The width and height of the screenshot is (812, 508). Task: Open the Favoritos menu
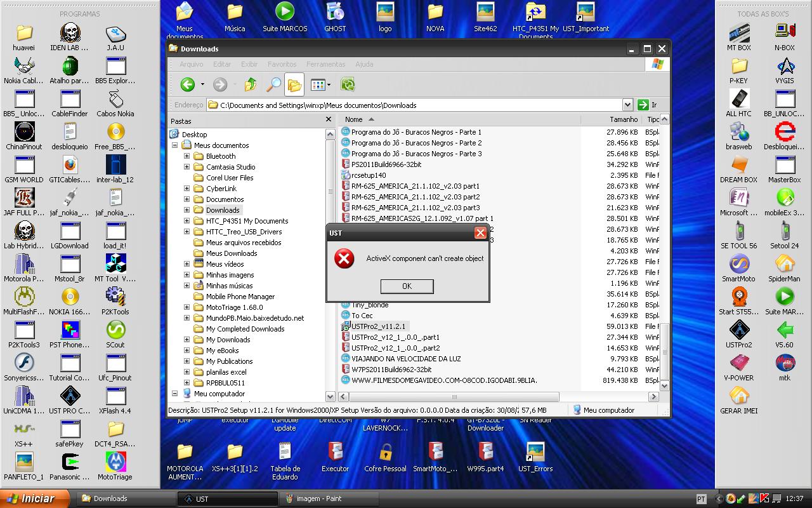[282, 64]
